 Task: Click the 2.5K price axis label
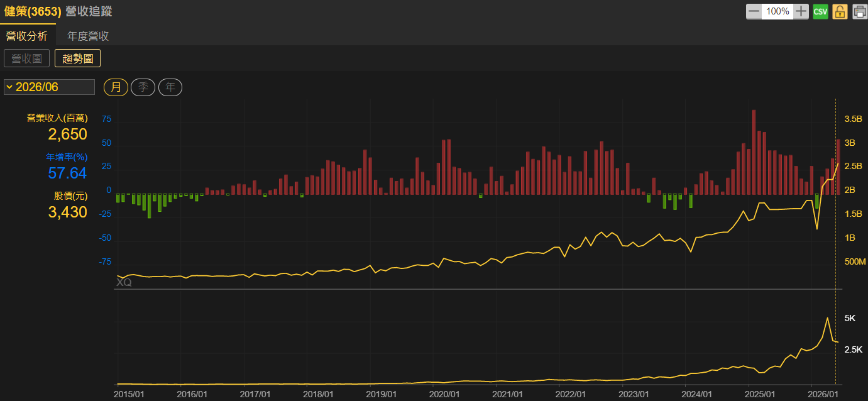(852, 349)
